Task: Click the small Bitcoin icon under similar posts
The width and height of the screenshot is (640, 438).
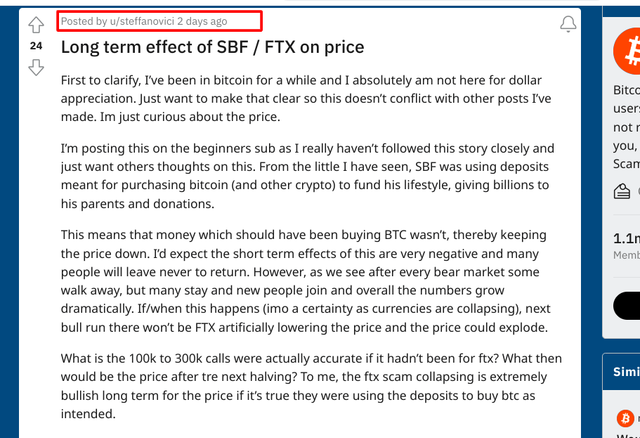Action: click(x=625, y=418)
